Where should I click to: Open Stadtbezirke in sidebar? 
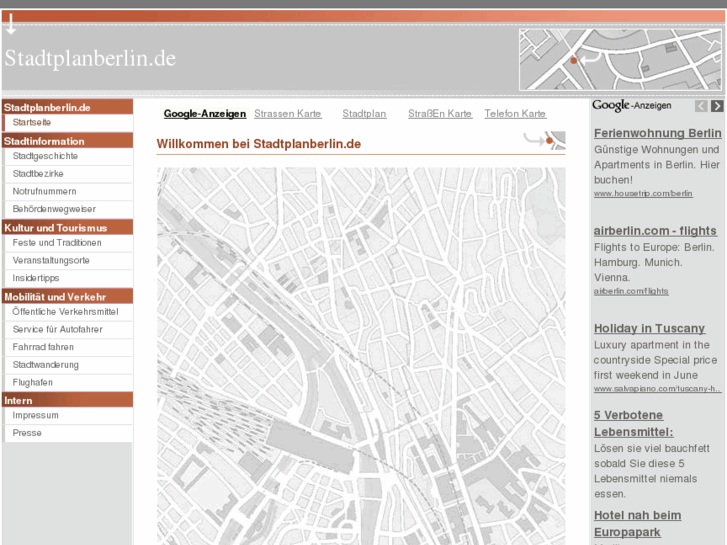(38, 174)
